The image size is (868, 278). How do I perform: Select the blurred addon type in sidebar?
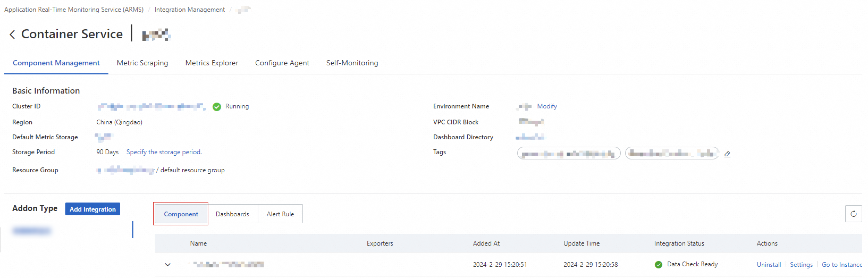(x=32, y=231)
